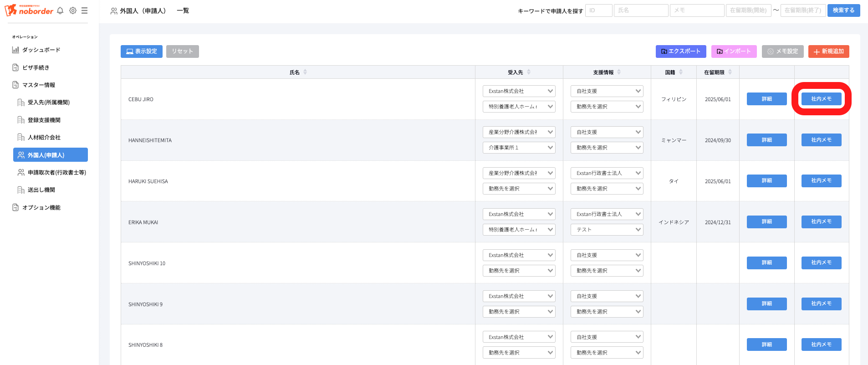Screen dimensions: 868x365
Task: Select 受入先(所属機関) in the sidebar
Action: point(48,103)
